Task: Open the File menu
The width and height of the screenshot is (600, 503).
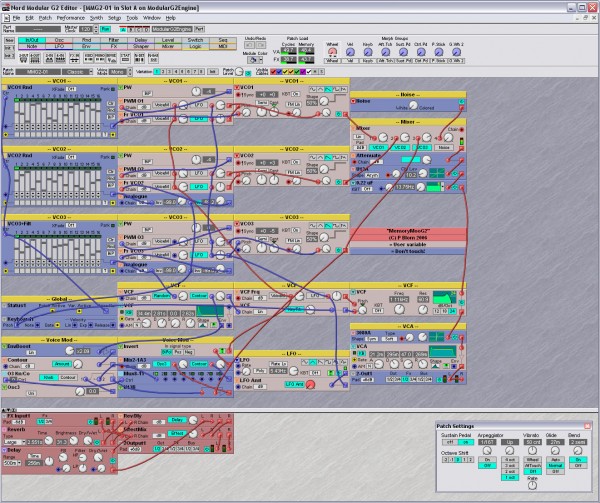Action: 16,18
